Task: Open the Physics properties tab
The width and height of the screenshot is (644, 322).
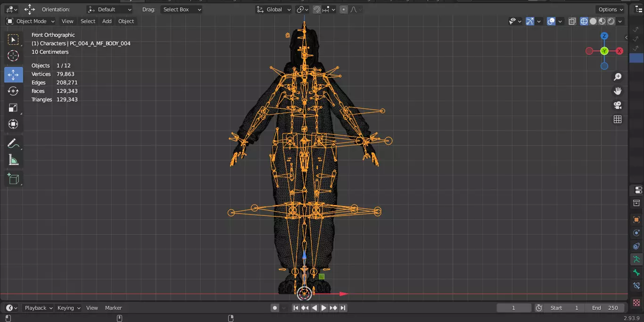Action: [x=636, y=233]
